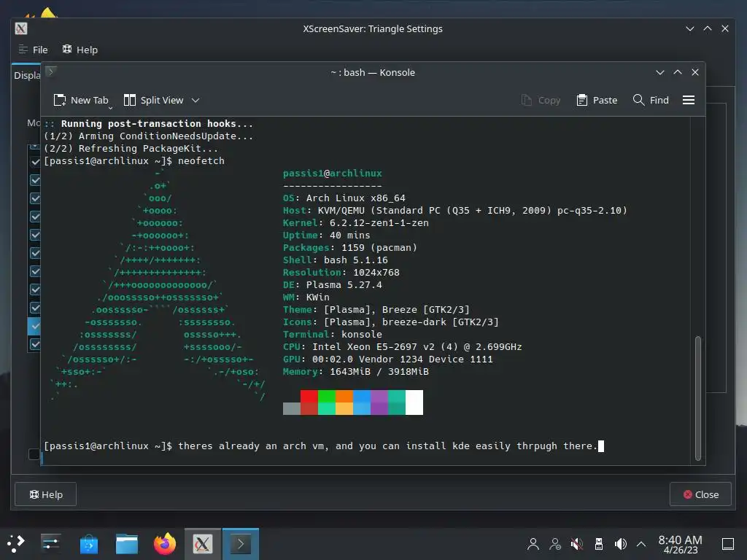Click the Split View button in Konsole
Image resolution: width=747 pixels, height=560 pixels.
coord(153,100)
